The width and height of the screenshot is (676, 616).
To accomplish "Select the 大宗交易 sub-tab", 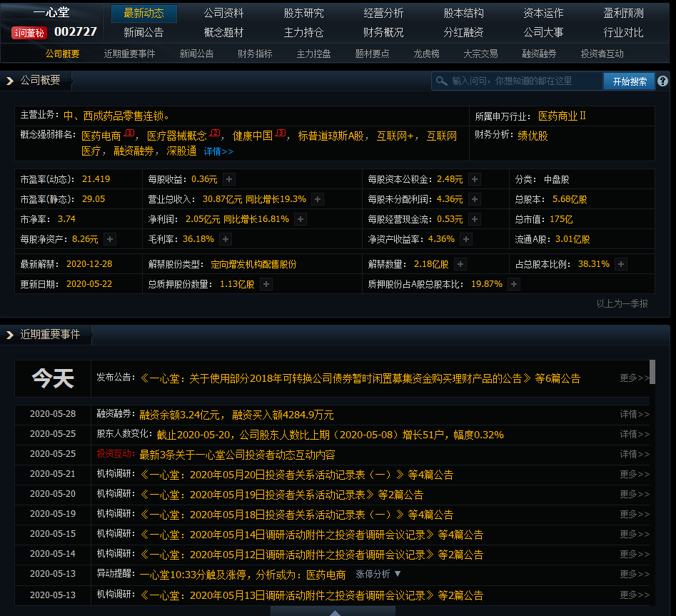I will (x=480, y=54).
